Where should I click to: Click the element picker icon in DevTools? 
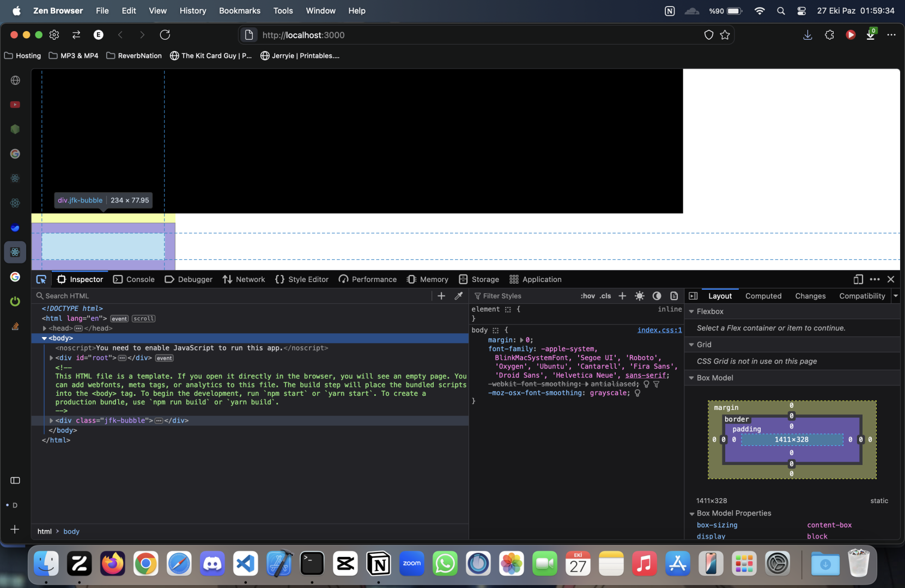[41, 279]
